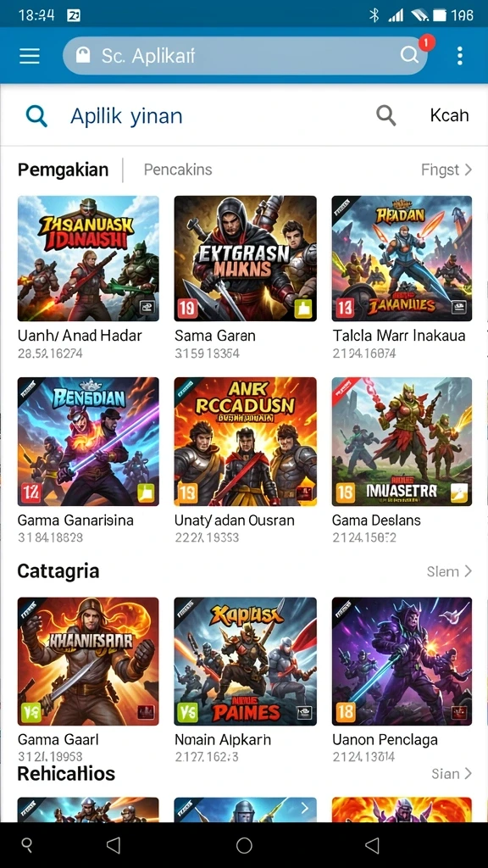Switch to the Pencakins tab

178,170
